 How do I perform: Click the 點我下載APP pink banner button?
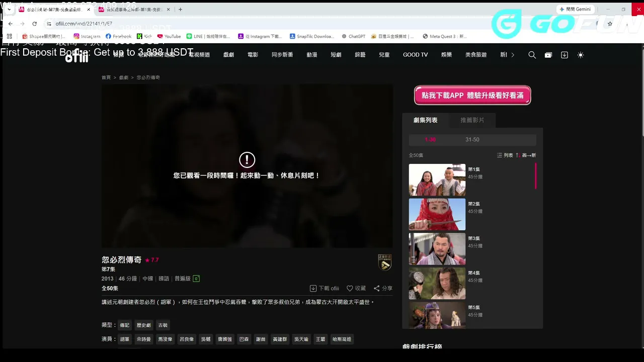472,95
